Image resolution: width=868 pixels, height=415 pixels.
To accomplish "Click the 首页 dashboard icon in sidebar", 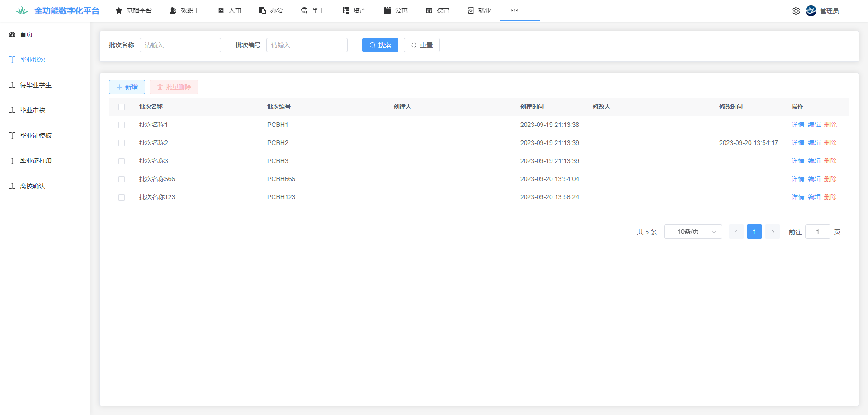I will pos(12,34).
